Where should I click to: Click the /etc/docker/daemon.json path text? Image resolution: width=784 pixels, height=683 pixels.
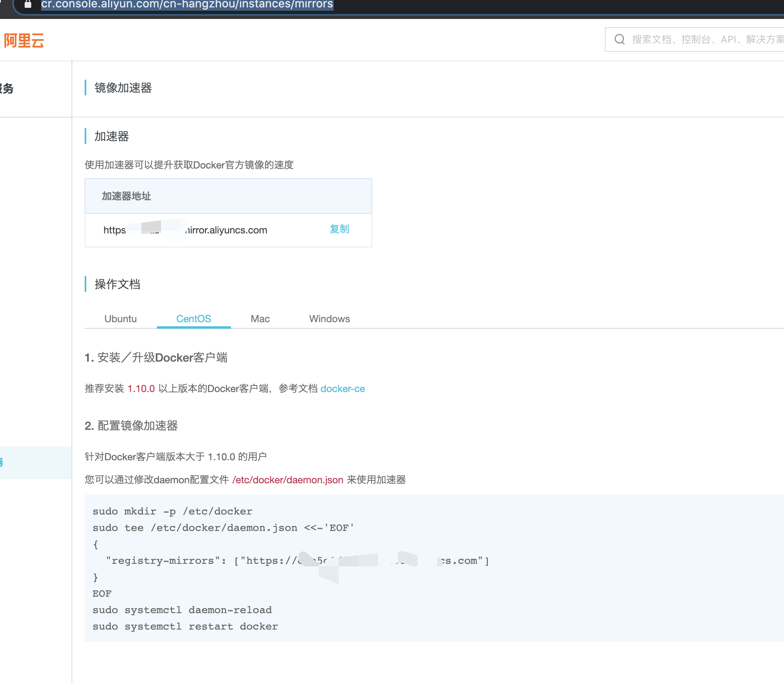[x=288, y=480]
